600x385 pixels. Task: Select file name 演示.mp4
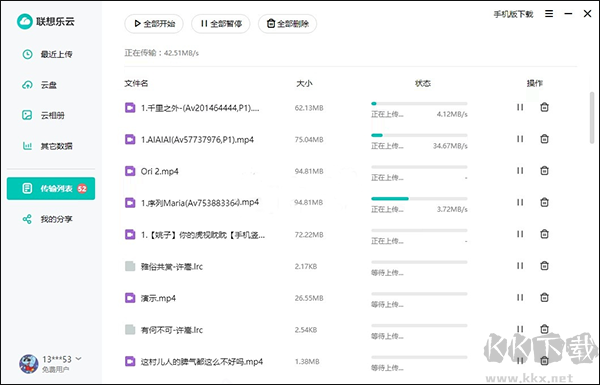point(158,298)
